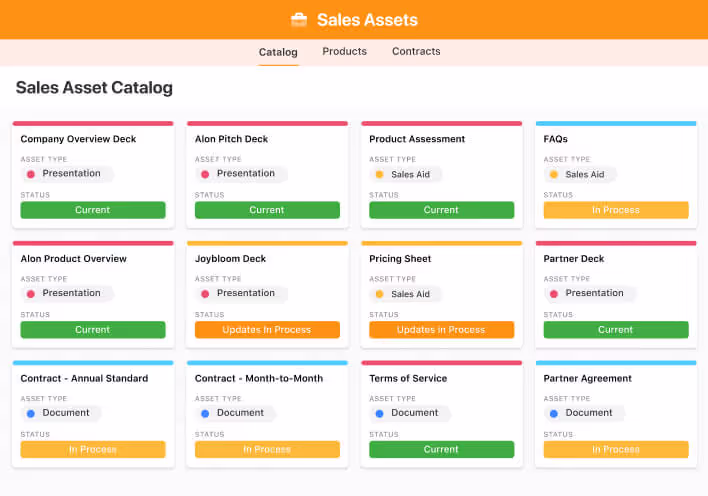Click the red dot on Joybloom Deck card
The image size is (708, 496).
tap(205, 294)
